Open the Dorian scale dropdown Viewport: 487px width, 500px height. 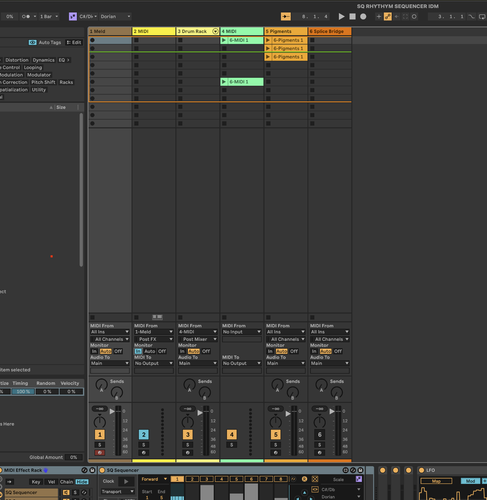tap(115, 16)
